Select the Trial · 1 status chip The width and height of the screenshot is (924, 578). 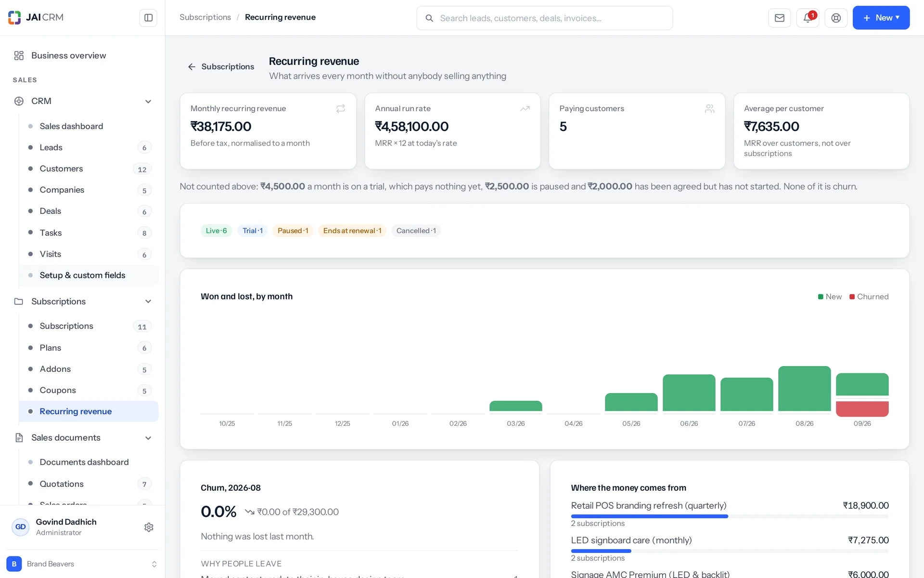click(253, 231)
